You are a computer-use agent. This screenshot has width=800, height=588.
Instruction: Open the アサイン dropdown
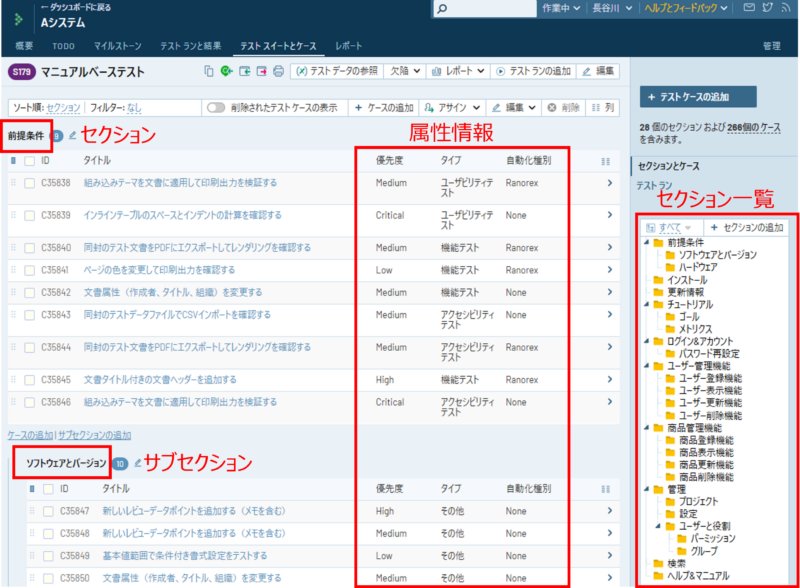tap(452, 108)
